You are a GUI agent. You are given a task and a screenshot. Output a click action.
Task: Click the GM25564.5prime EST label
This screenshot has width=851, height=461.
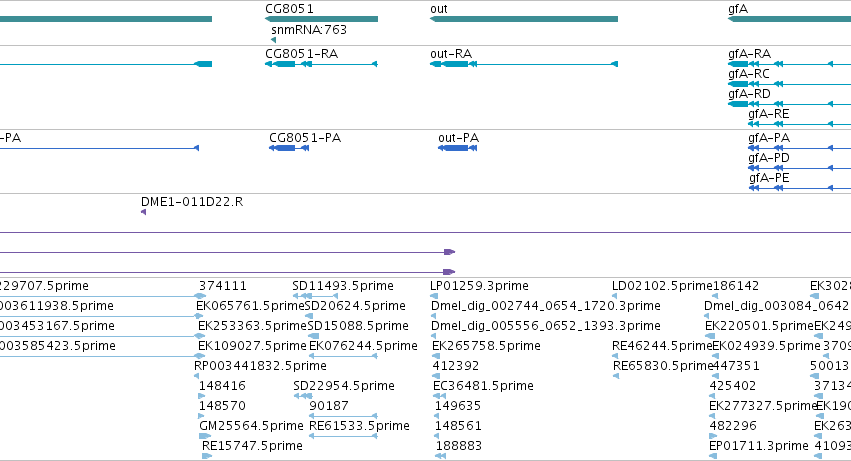click(251, 426)
